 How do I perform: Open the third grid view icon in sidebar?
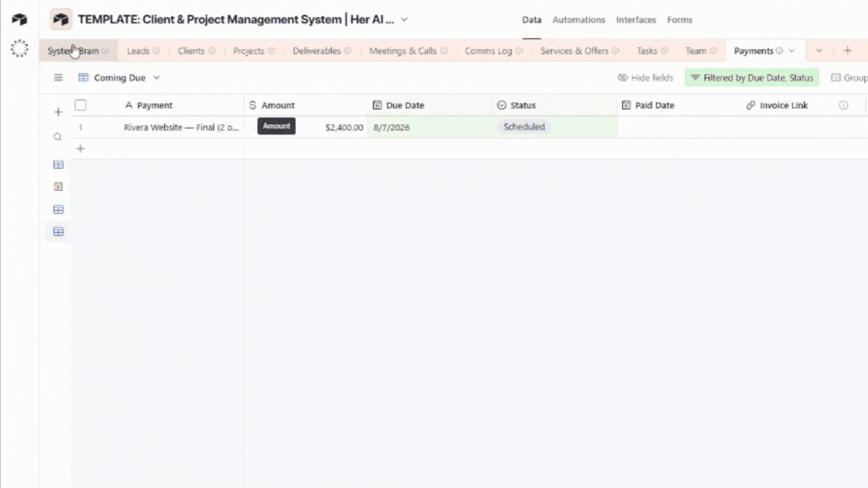(x=58, y=209)
